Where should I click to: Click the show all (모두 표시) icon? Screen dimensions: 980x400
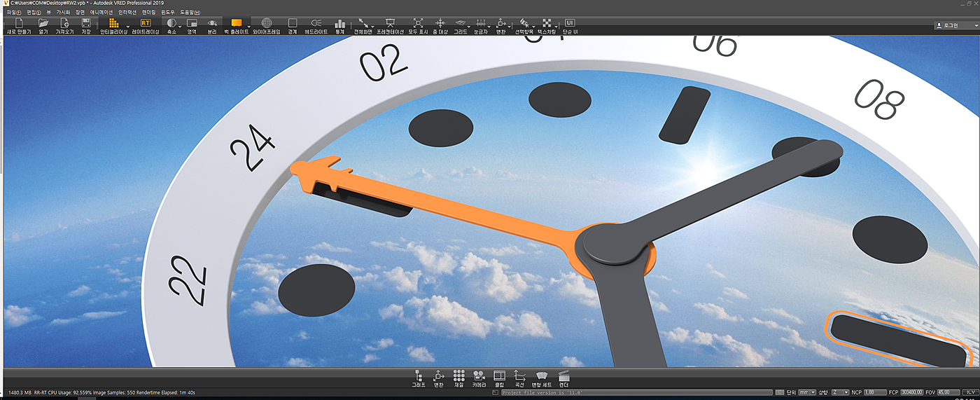click(x=418, y=23)
